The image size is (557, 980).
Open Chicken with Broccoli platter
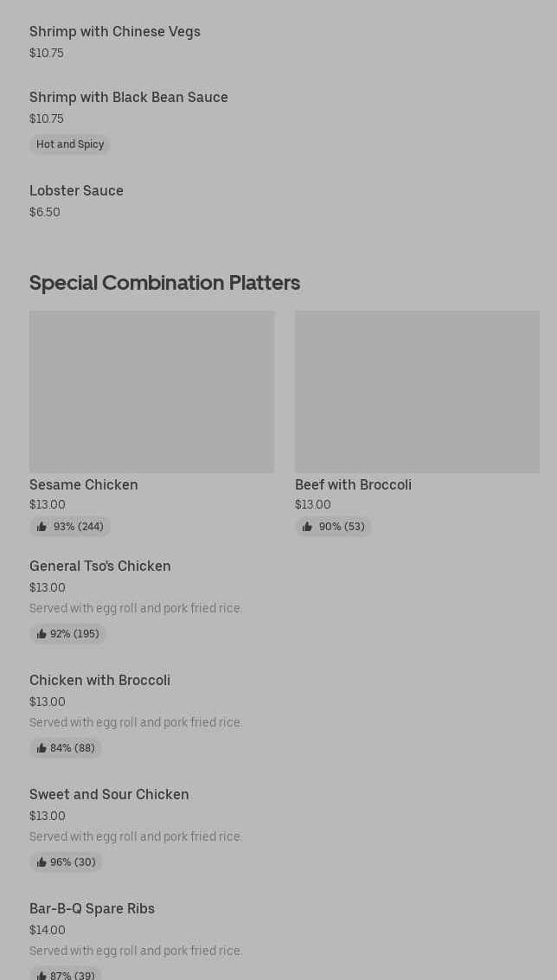(99, 681)
